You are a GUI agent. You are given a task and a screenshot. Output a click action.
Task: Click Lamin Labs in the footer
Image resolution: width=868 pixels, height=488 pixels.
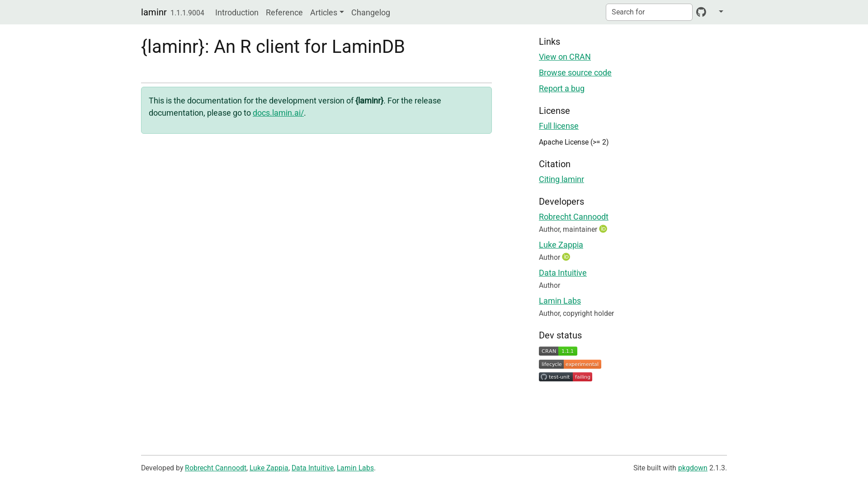355,468
